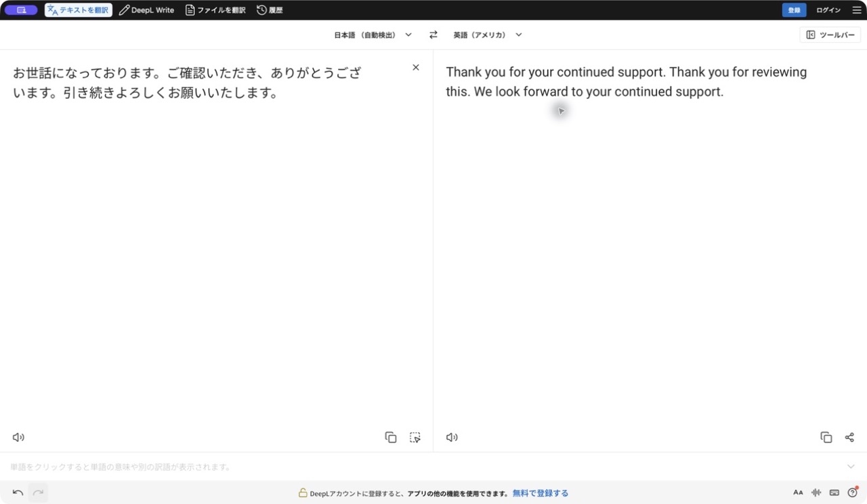
Task: Open target language dropdown 英語（アメリカ）
Action: tap(488, 35)
